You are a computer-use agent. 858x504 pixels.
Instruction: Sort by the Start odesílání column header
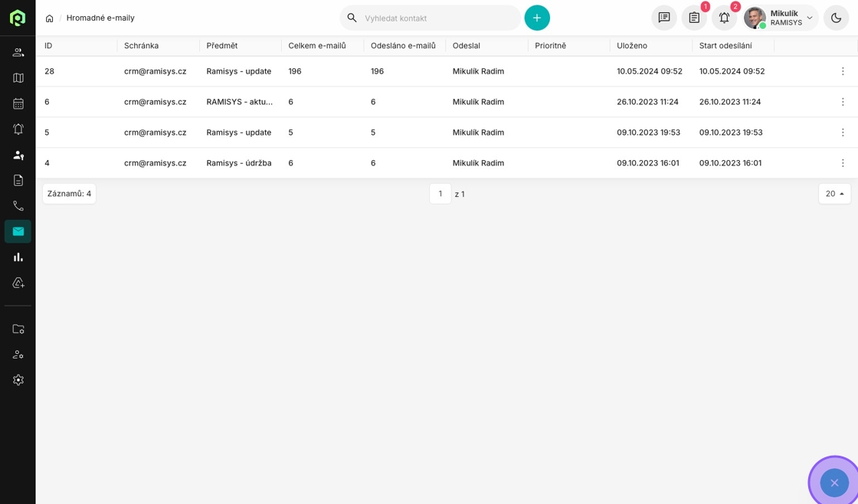click(725, 45)
